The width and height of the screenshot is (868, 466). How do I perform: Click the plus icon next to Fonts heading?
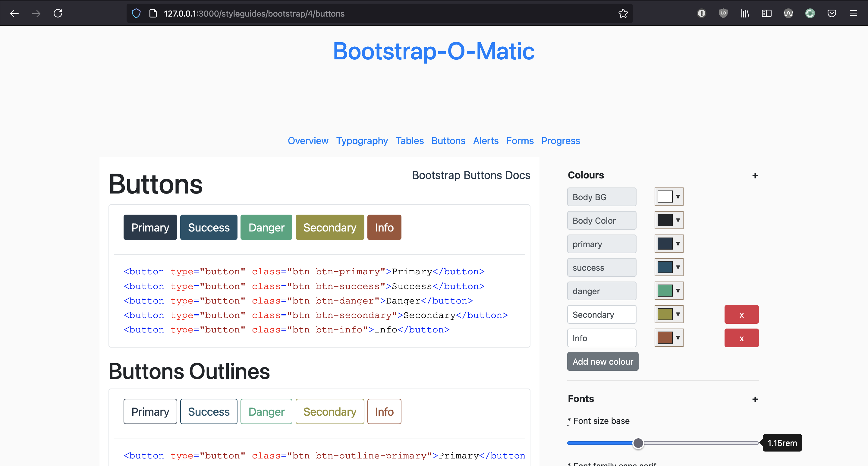click(755, 399)
